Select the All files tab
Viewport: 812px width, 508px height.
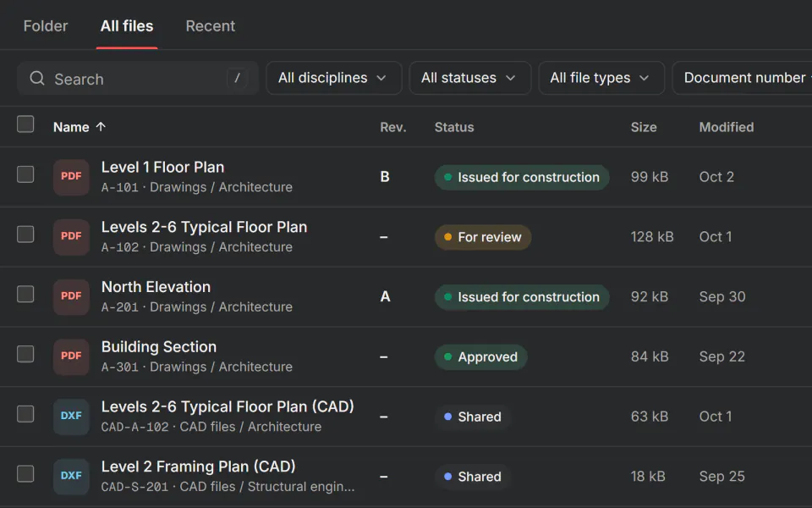[127, 26]
